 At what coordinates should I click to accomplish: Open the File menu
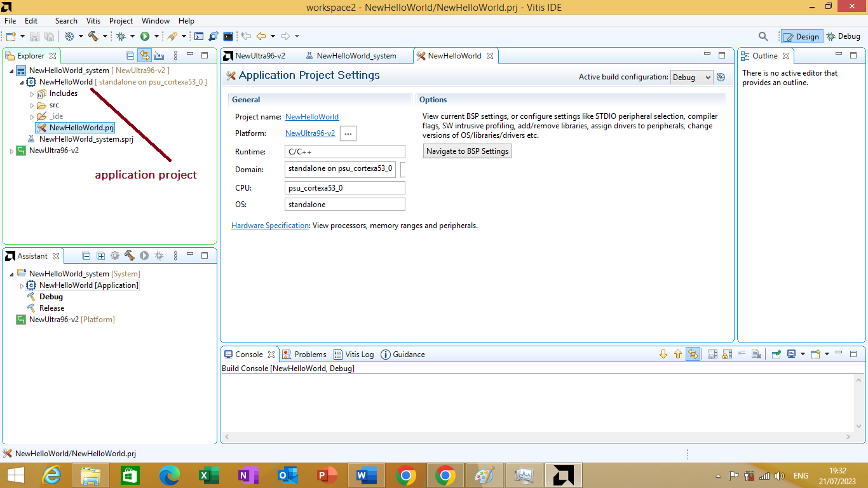click(x=10, y=21)
